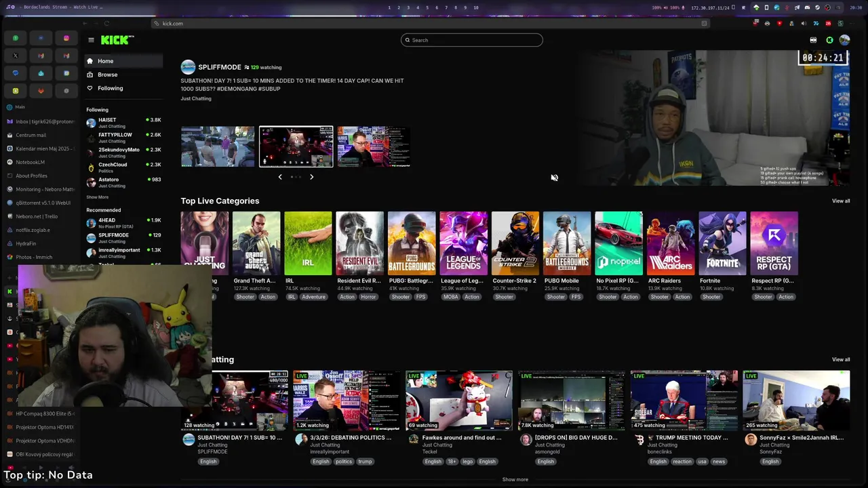Unmute the featured stream via muted speaker icon
868x488 pixels.
pos(554,178)
